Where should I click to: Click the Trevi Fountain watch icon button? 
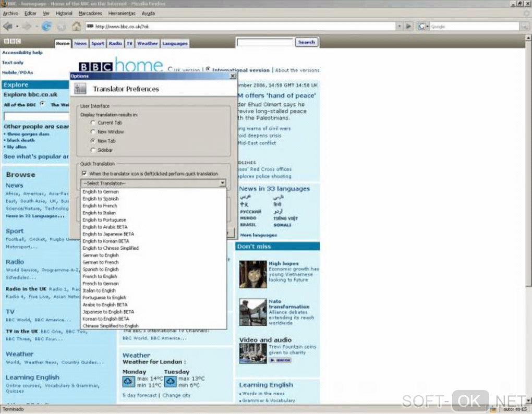pos(280,360)
